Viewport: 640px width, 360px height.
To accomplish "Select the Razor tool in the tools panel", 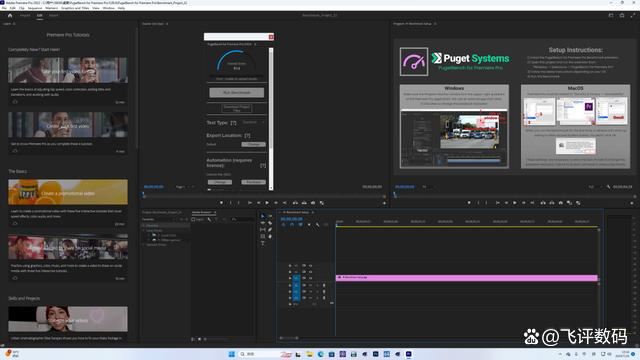I will [270, 223].
